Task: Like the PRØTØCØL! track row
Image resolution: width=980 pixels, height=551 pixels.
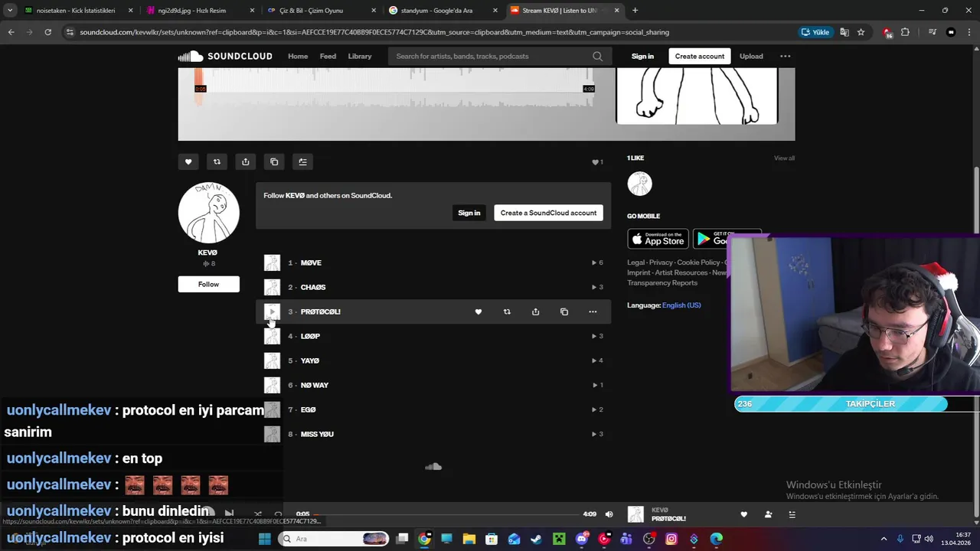Action: (479, 311)
